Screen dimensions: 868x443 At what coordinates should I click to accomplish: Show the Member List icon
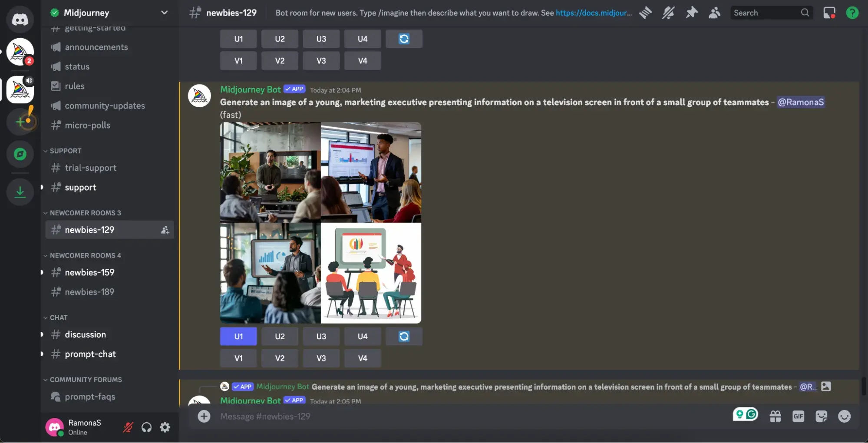point(714,13)
